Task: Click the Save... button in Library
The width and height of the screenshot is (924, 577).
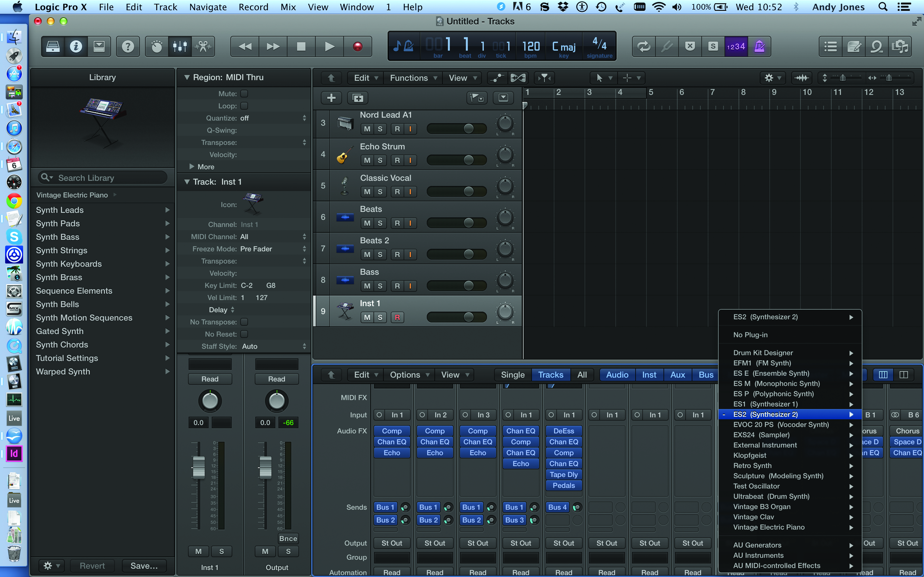Action: click(x=144, y=565)
